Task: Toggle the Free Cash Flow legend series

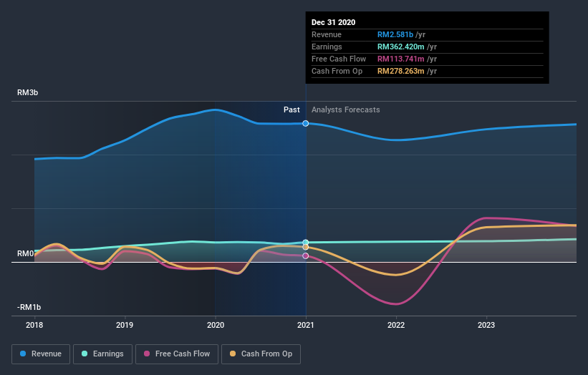Action: tap(177, 354)
